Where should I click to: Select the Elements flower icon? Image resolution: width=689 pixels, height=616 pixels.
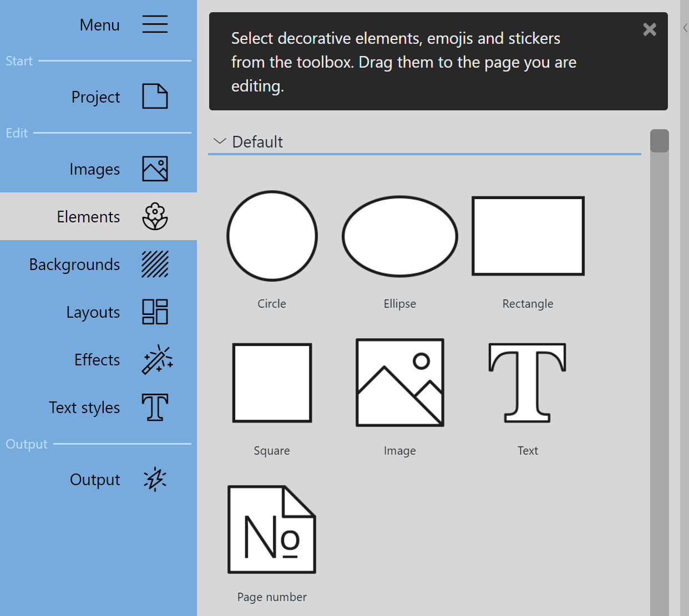tap(155, 216)
